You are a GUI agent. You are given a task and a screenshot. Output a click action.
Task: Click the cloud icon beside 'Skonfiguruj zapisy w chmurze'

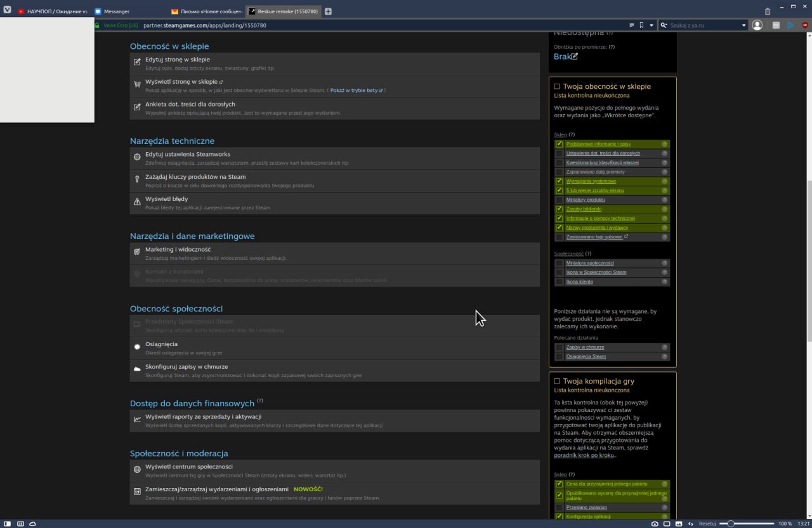137,369
